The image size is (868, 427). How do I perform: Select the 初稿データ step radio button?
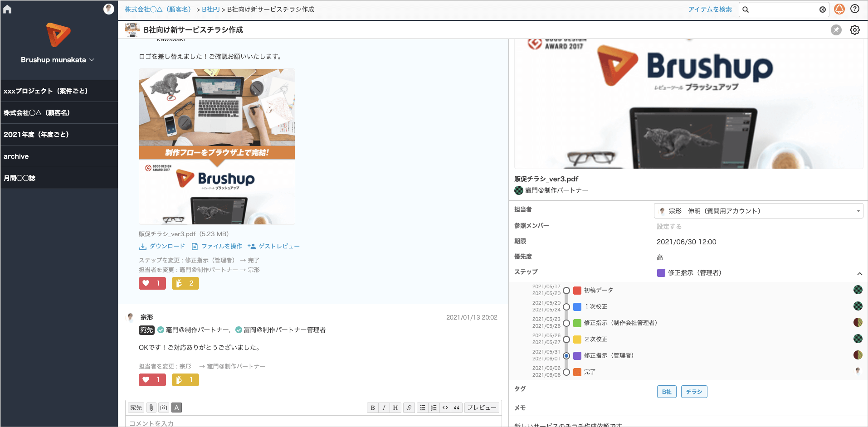[566, 291]
